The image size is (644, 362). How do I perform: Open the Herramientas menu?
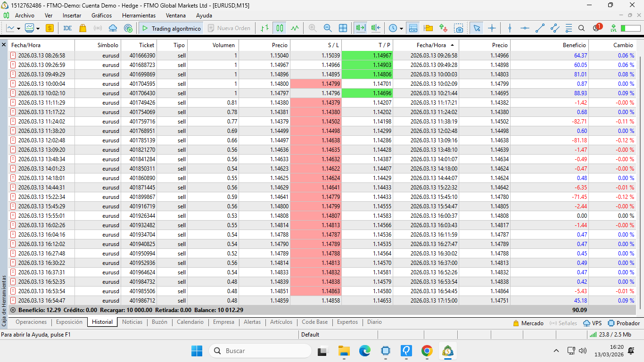(x=139, y=16)
